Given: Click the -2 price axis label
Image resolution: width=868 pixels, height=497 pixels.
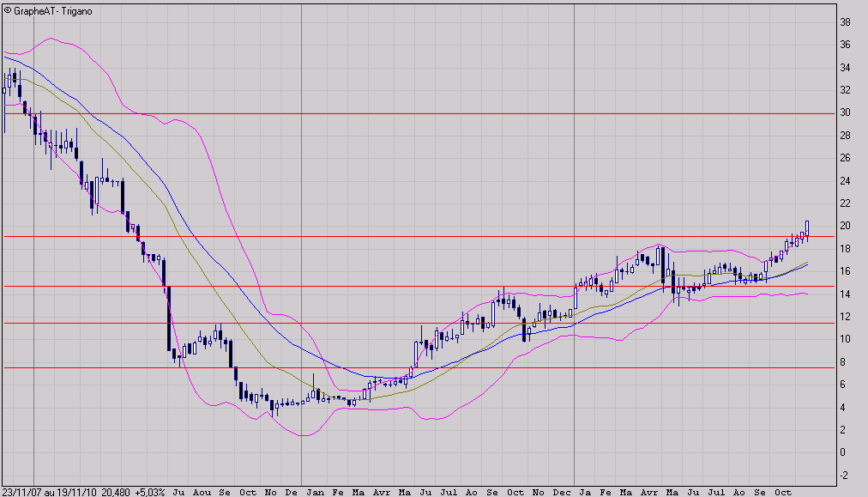Looking at the screenshot, I should [x=844, y=475].
